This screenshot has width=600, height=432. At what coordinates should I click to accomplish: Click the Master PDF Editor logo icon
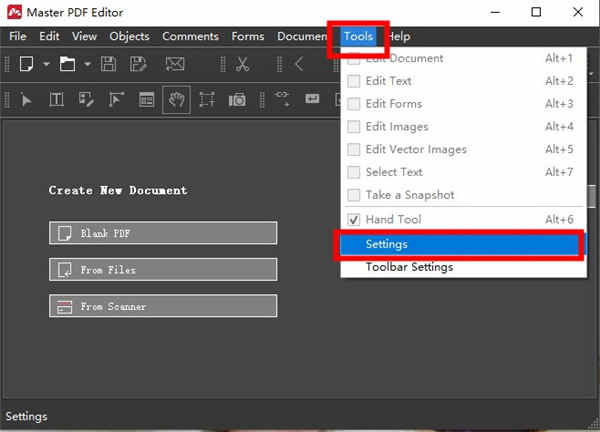pyautogui.click(x=15, y=12)
